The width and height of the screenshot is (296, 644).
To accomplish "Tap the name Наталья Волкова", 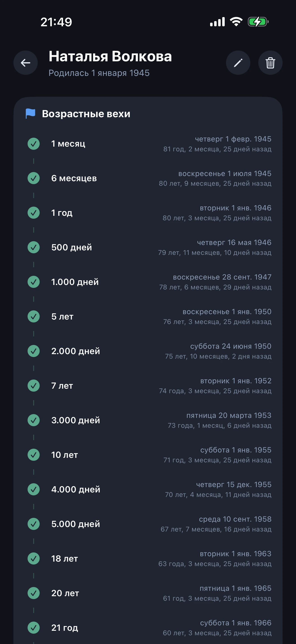I will coord(110,56).
